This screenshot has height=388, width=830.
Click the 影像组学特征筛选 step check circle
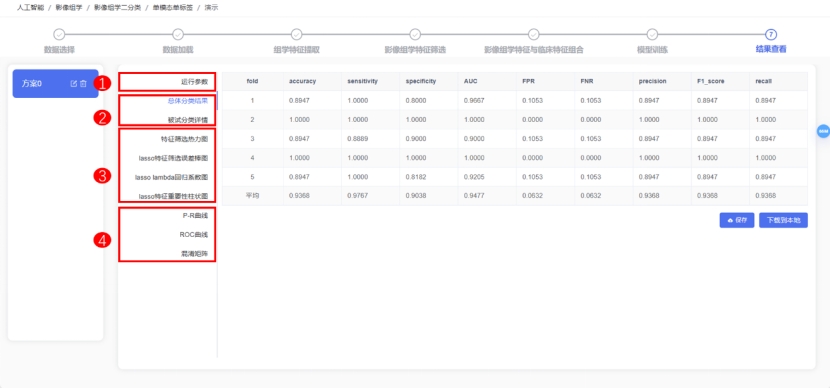415,34
